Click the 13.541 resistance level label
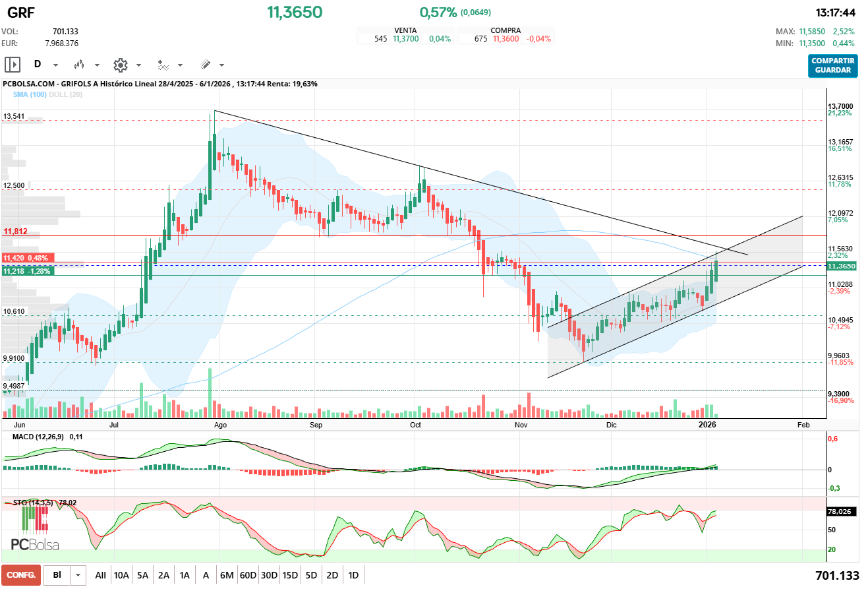Viewport: 868px width, 589px height. coord(14,117)
